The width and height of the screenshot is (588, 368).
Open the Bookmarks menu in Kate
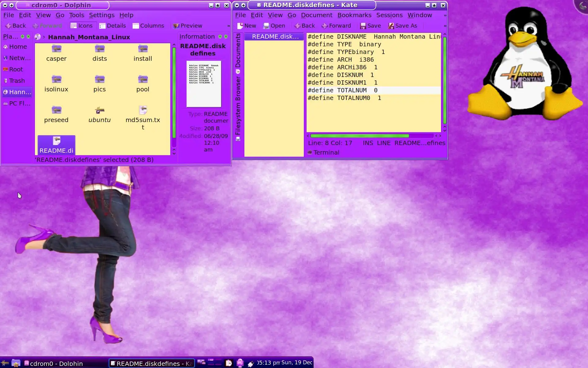coord(354,15)
